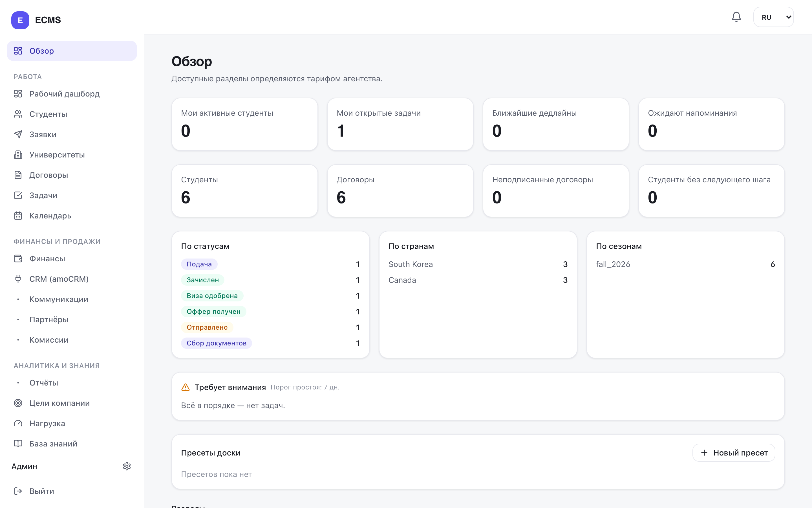Screen dimensions: 812x508
Task: Open Рабочий дашборд section
Action: [72, 94]
